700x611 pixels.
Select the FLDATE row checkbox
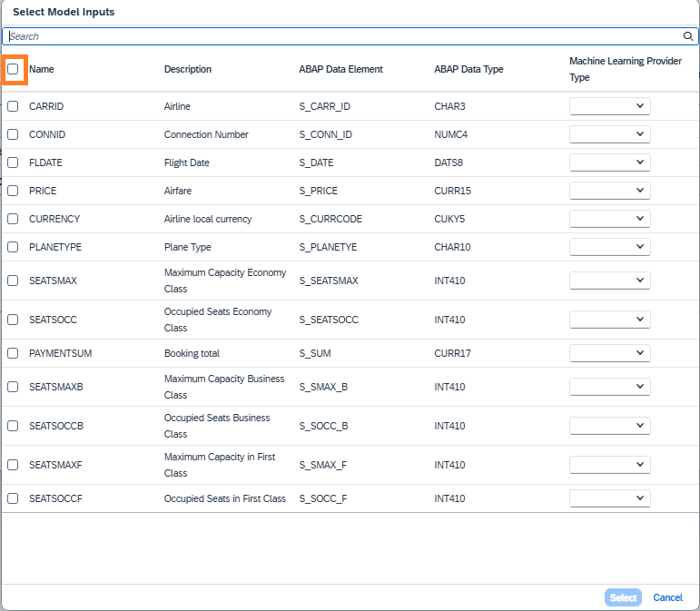(13, 163)
